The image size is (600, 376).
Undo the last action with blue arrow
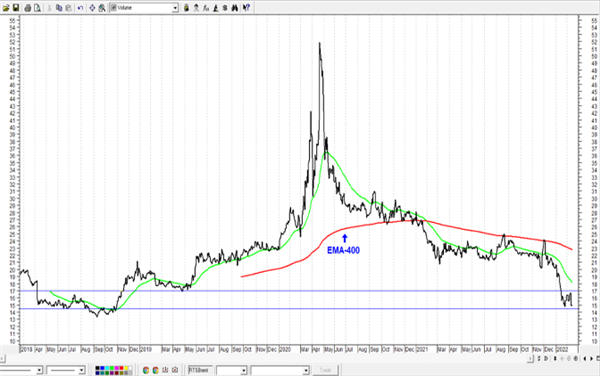click(x=80, y=8)
